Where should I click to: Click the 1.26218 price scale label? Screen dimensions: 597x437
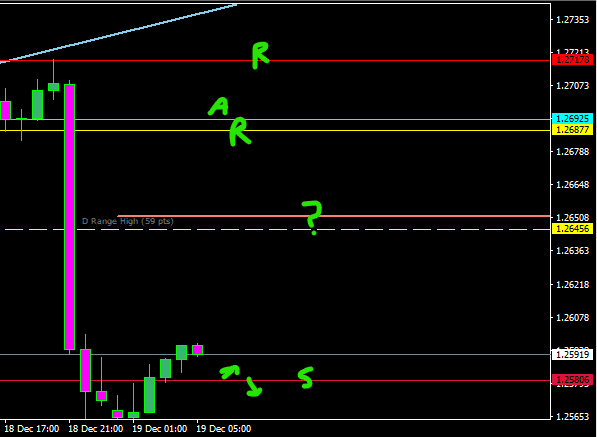572,285
